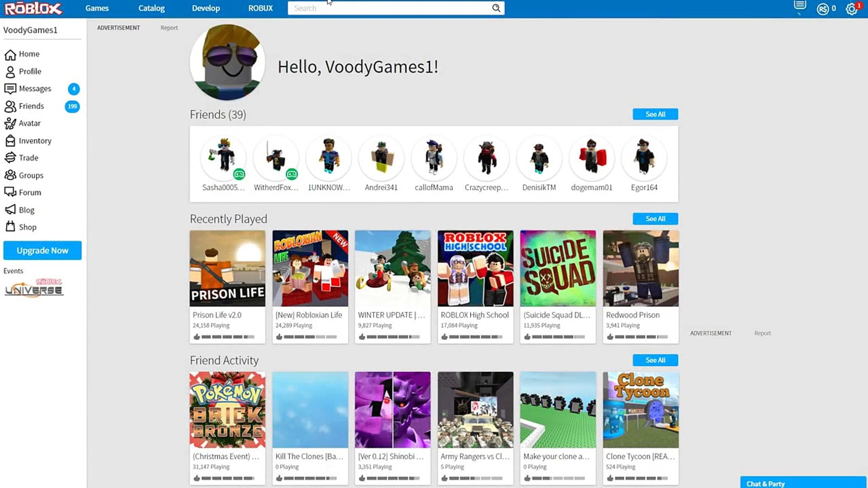Click the Develop menu item

pos(206,8)
